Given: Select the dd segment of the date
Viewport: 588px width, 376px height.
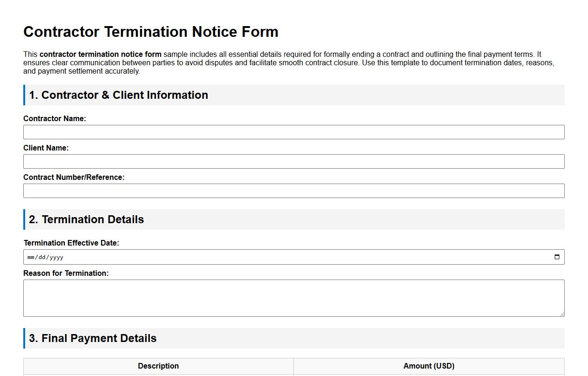Looking at the screenshot, I should (x=42, y=257).
